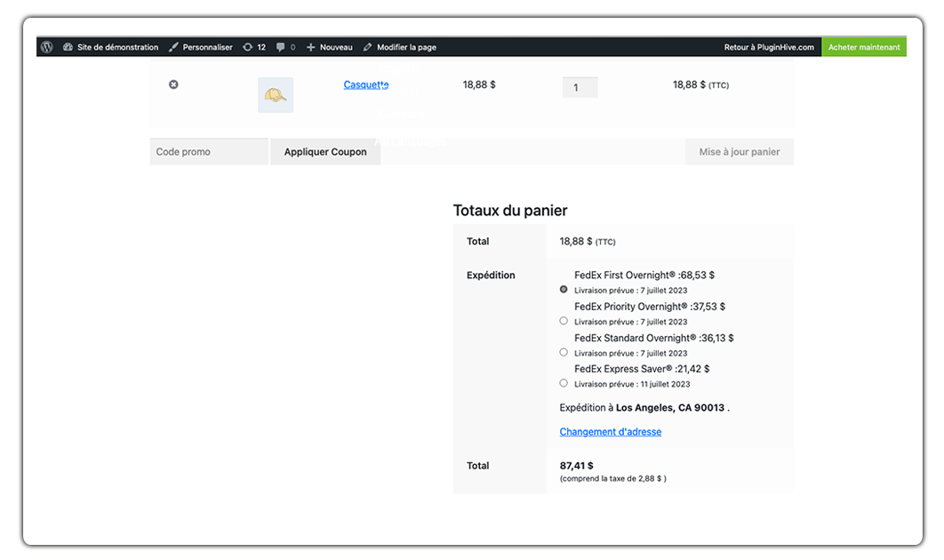Open the WordPress logo menu
Viewport: 944px width, 560px height.
(x=47, y=47)
